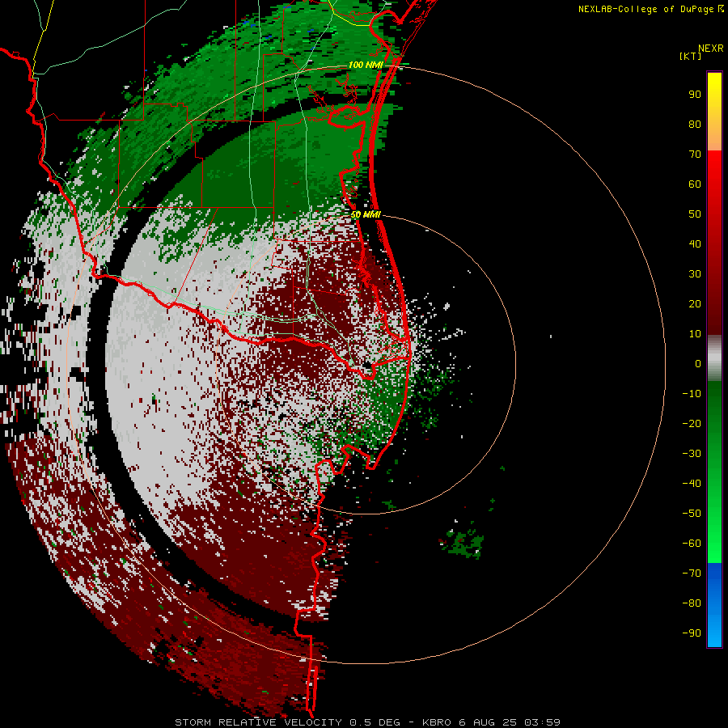Click the 50 NMI range ring label
This screenshot has height=728, width=728.
[x=366, y=214]
